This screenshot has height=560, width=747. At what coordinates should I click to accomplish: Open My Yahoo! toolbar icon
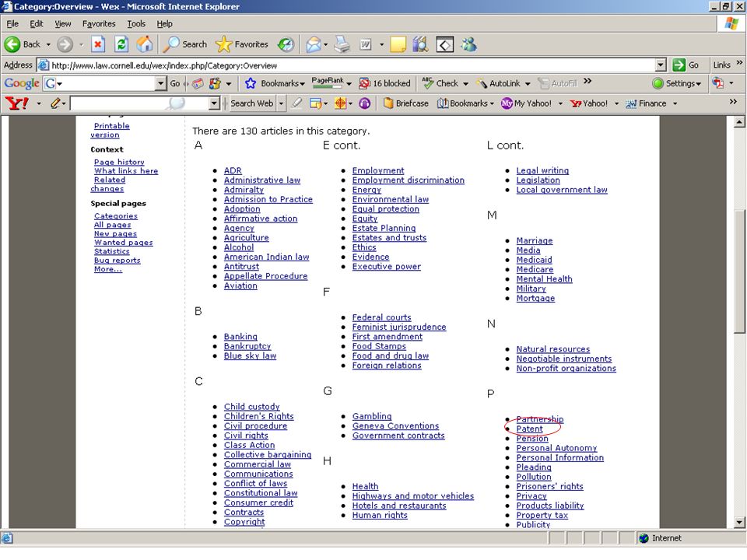[507, 103]
